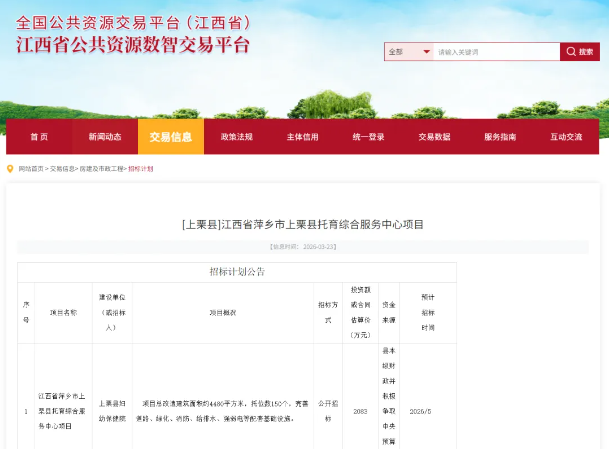This screenshot has height=473, width=610.
Task: Select the 交易信息 tab
Action: [171, 137]
